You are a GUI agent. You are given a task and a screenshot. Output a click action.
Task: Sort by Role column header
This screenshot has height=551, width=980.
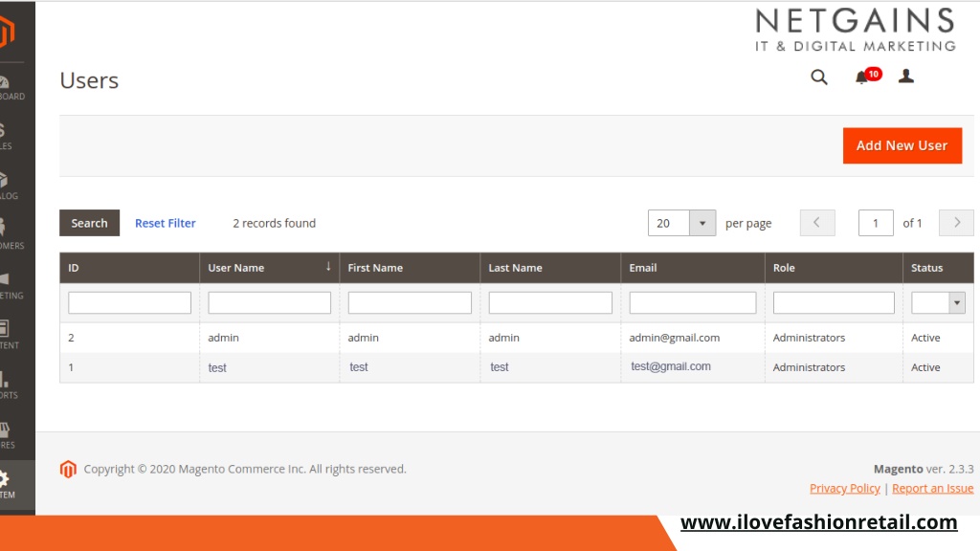834,268
